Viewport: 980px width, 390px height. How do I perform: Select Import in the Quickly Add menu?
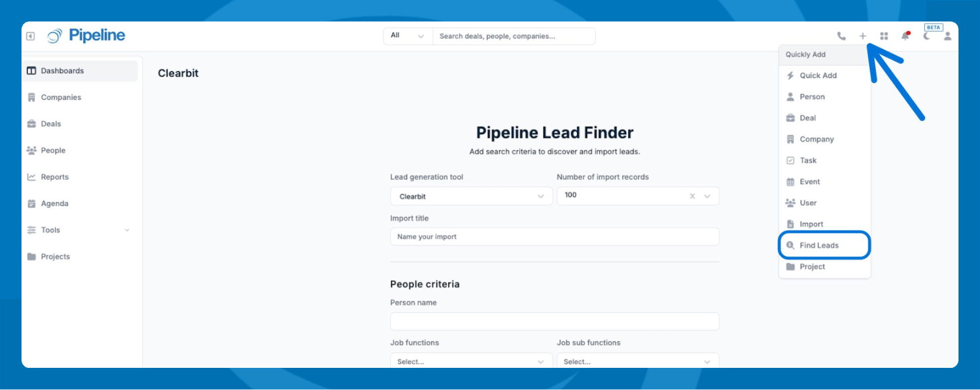[811, 224]
